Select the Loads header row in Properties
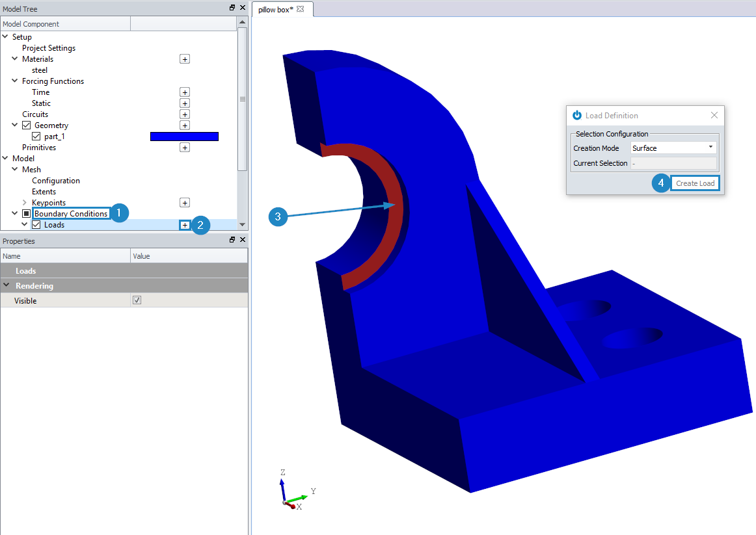Screen dimensions: 756x535 tap(124, 270)
